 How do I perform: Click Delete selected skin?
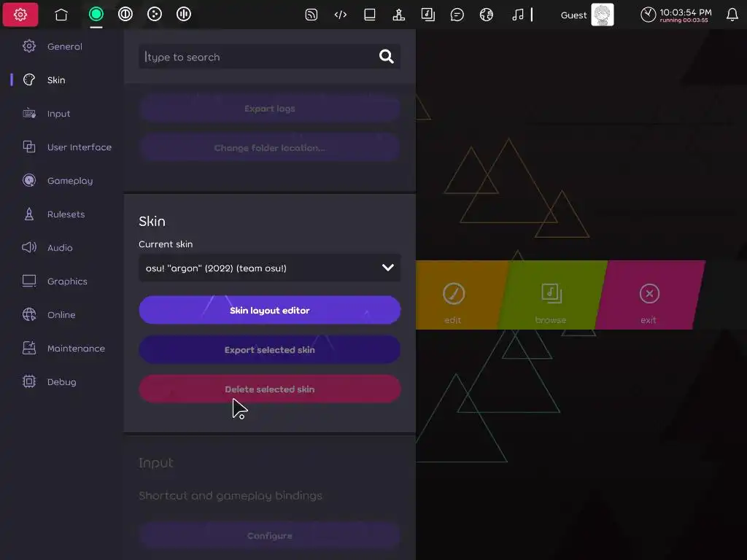269,389
